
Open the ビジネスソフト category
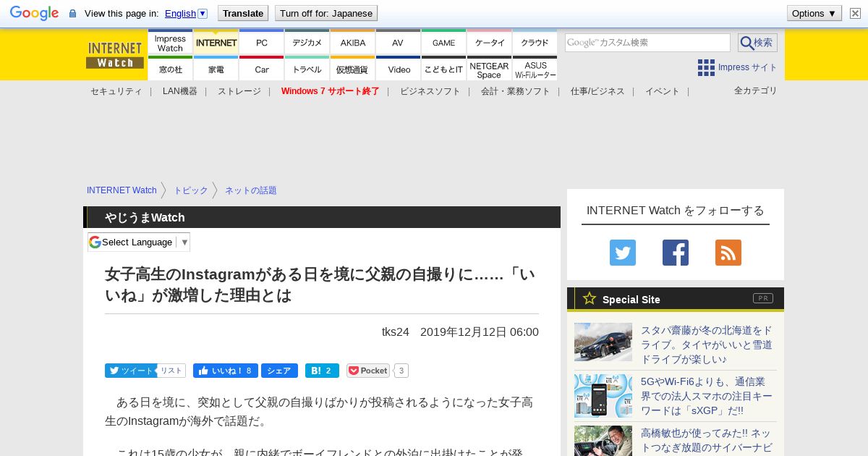pos(430,91)
